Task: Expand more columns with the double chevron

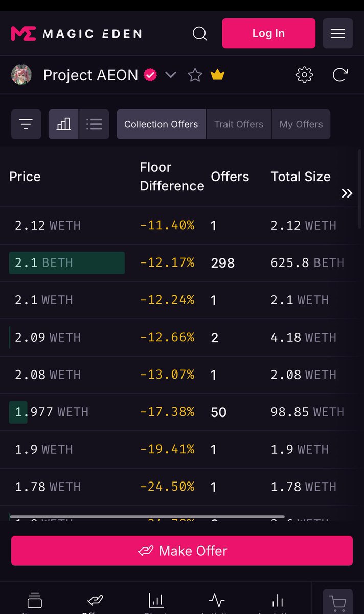Action: pyautogui.click(x=347, y=193)
